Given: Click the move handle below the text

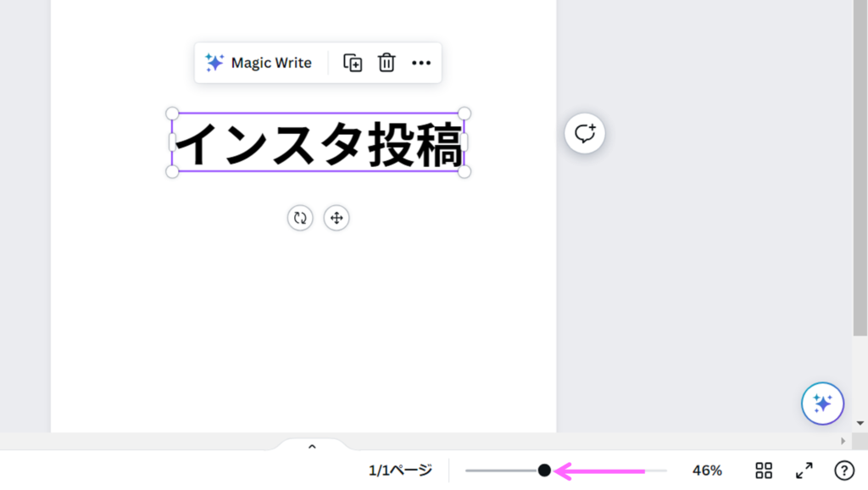Looking at the screenshot, I should (x=337, y=218).
